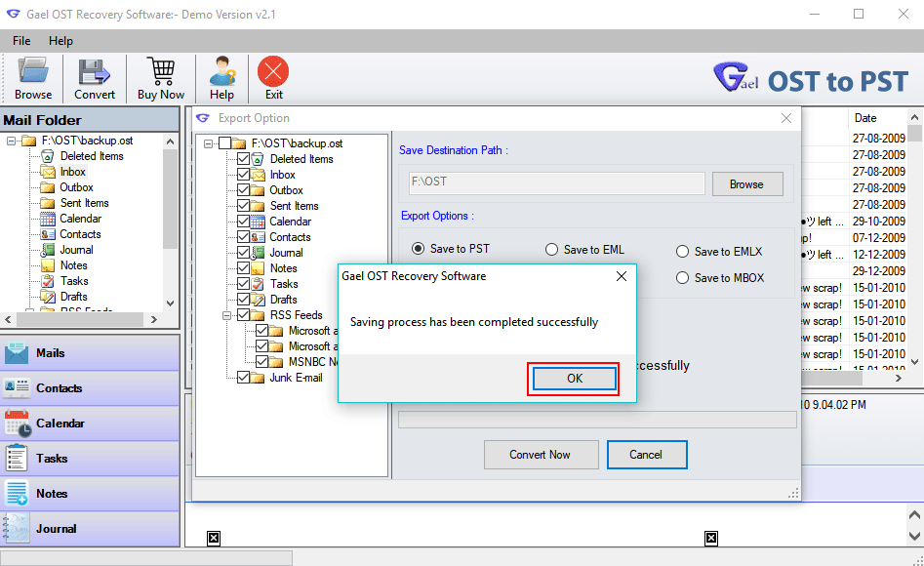Select Tasks folder in Mail Folder tree
This screenshot has height=566, width=924.
(73, 281)
